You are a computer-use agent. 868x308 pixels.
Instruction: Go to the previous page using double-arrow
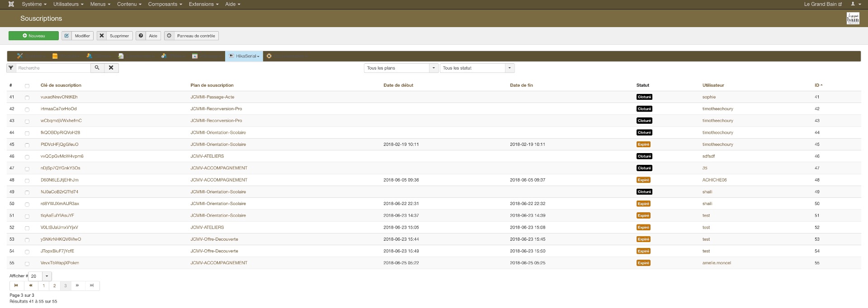pos(31,285)
